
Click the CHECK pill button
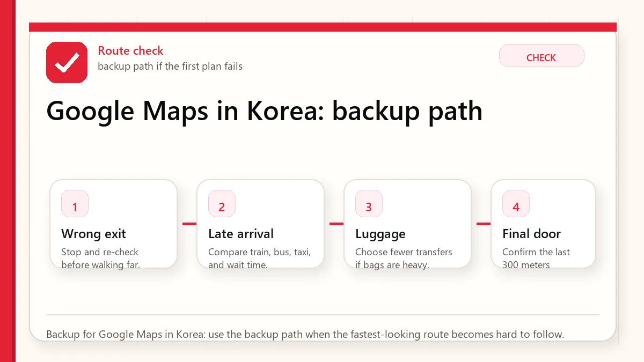(x=541, y=56)
